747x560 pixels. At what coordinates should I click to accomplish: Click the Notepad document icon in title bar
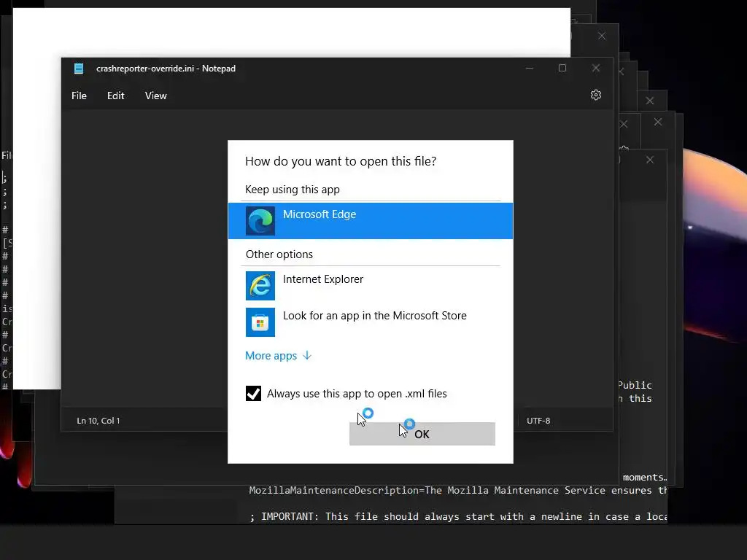[79, 69]
